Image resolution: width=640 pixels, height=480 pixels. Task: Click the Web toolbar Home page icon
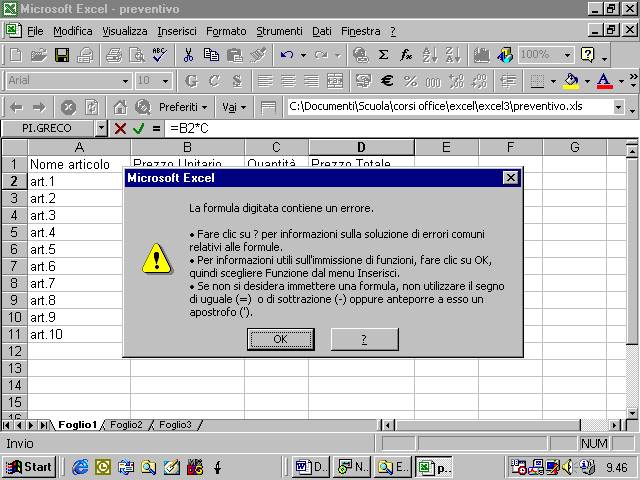coord(120,107)
